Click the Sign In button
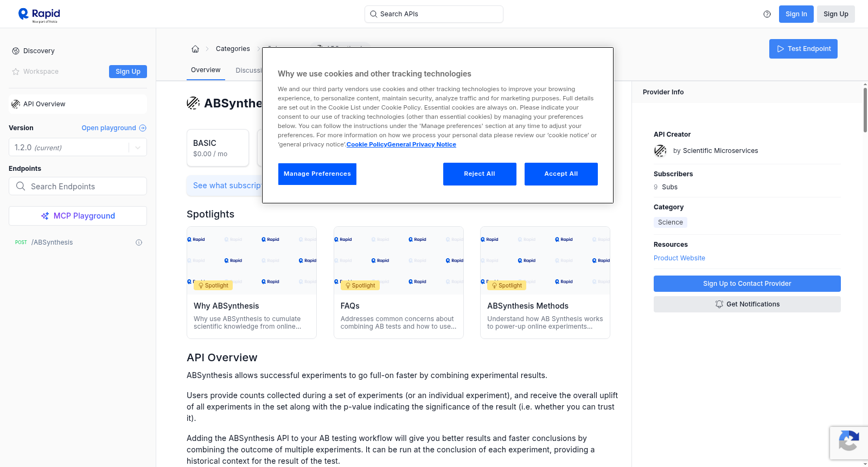The height and width of the screenshot is (467, 868). tap(796, 14)
